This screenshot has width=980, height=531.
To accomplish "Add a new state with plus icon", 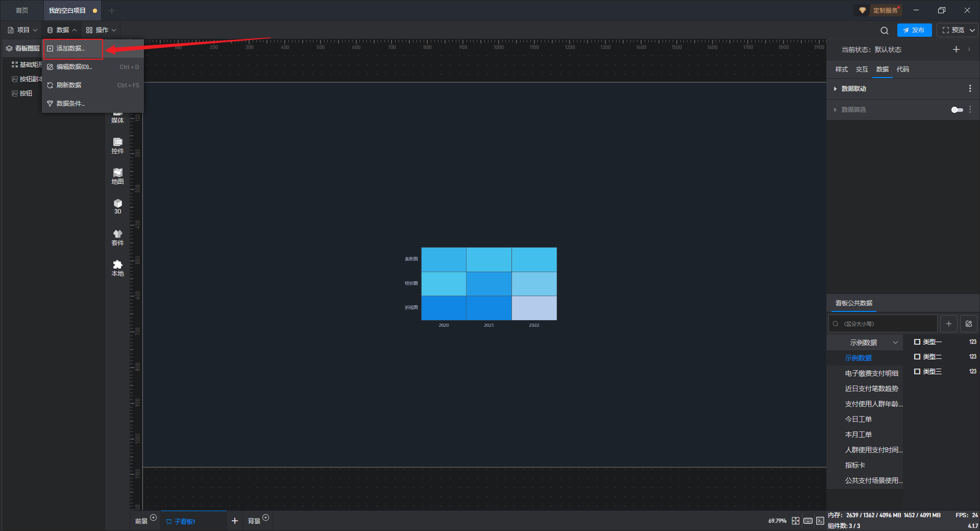I will [956, 50].
